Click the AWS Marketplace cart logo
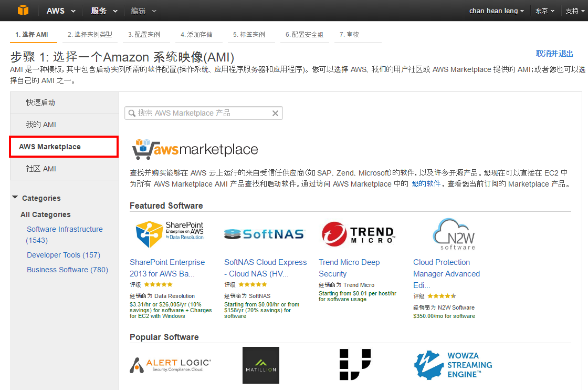588x390 pixels. [195, 149]
